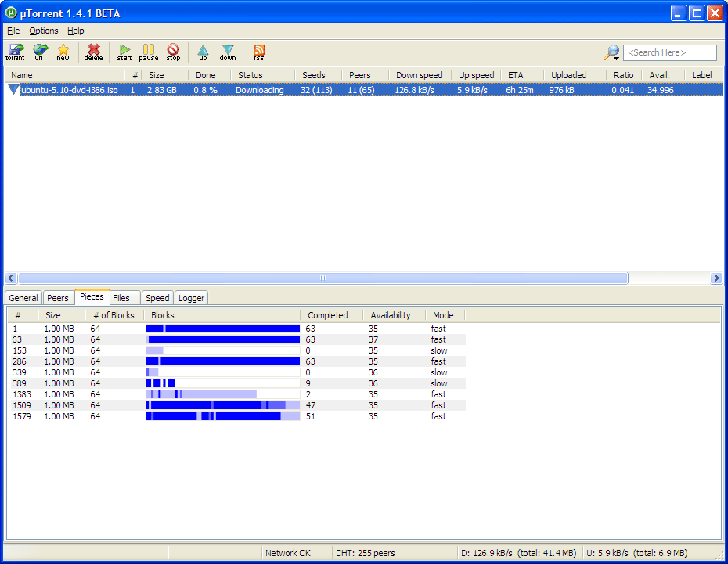Sort by the ETA column header

pyautogui.click(x=523, y=74)
